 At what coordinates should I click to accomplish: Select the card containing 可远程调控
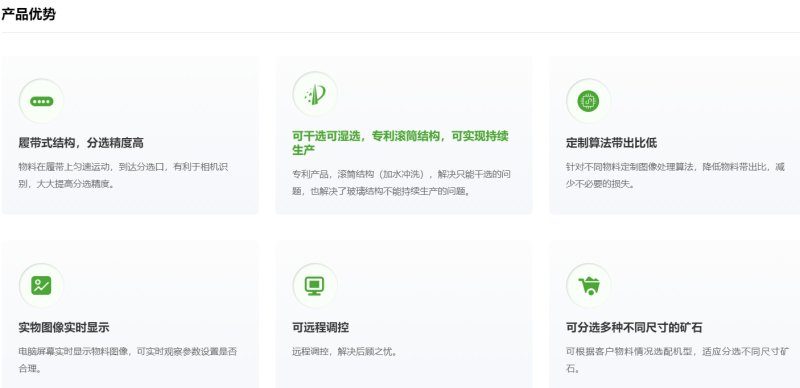[404, 314]
